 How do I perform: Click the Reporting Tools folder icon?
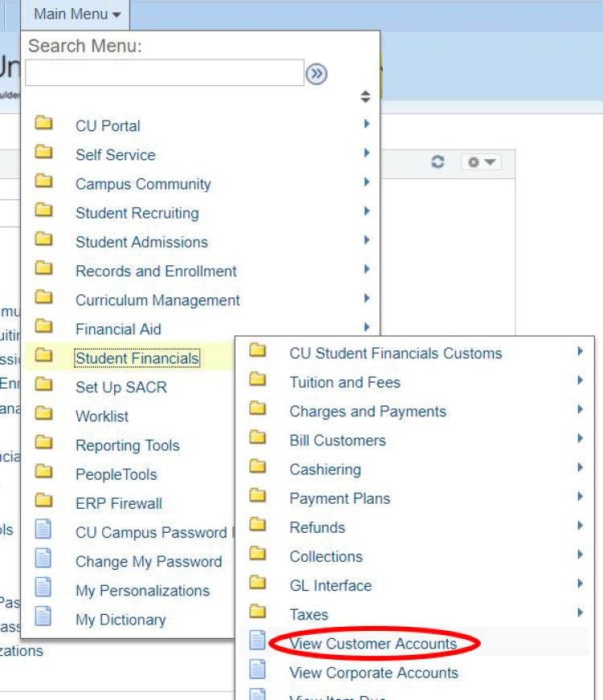[x=43, y=441]
